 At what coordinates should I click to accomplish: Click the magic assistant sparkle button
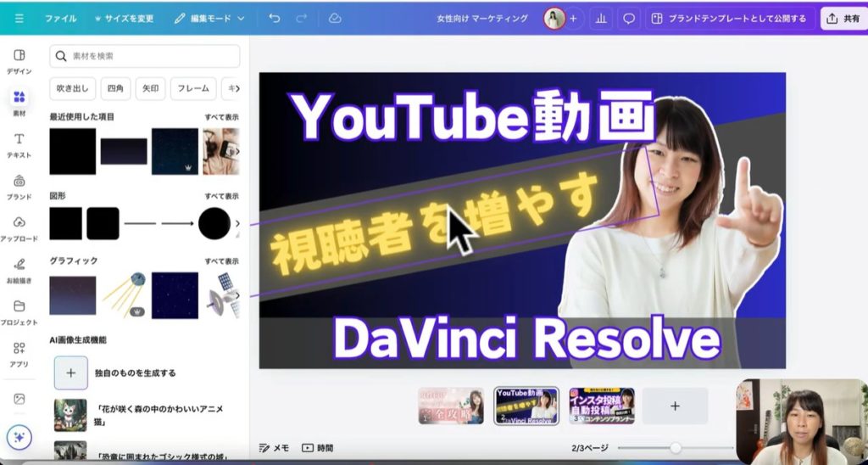[19, 437]
